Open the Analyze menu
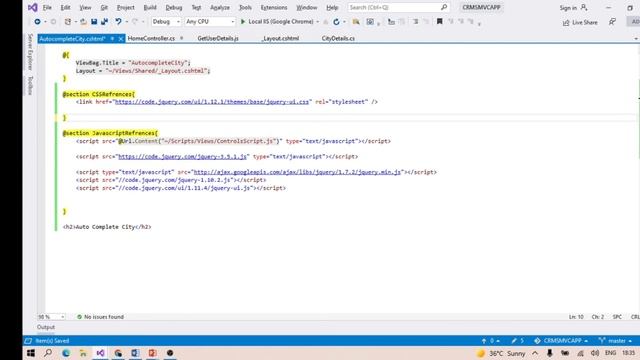 click(220, 7)
